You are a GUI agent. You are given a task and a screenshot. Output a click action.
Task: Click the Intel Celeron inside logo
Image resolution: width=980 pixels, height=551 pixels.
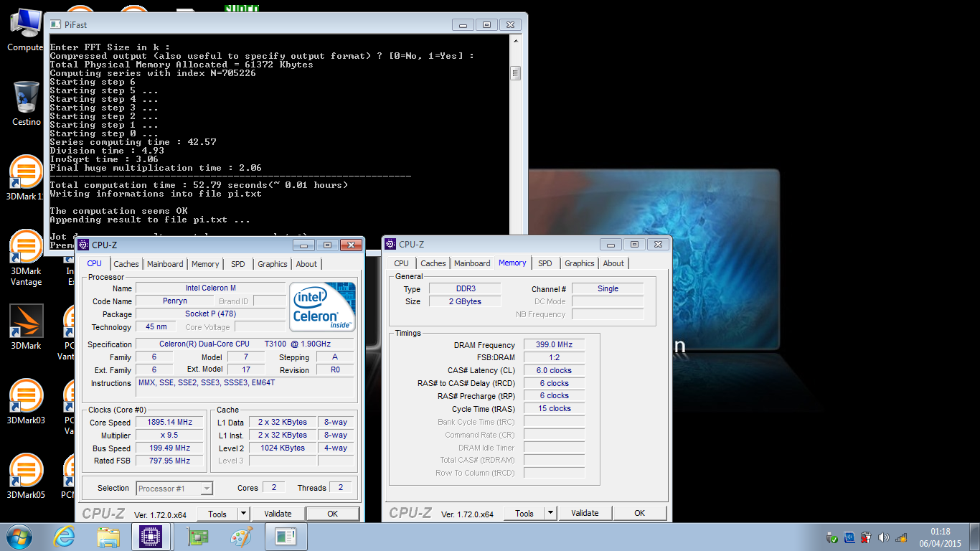(x=323, y=306)
